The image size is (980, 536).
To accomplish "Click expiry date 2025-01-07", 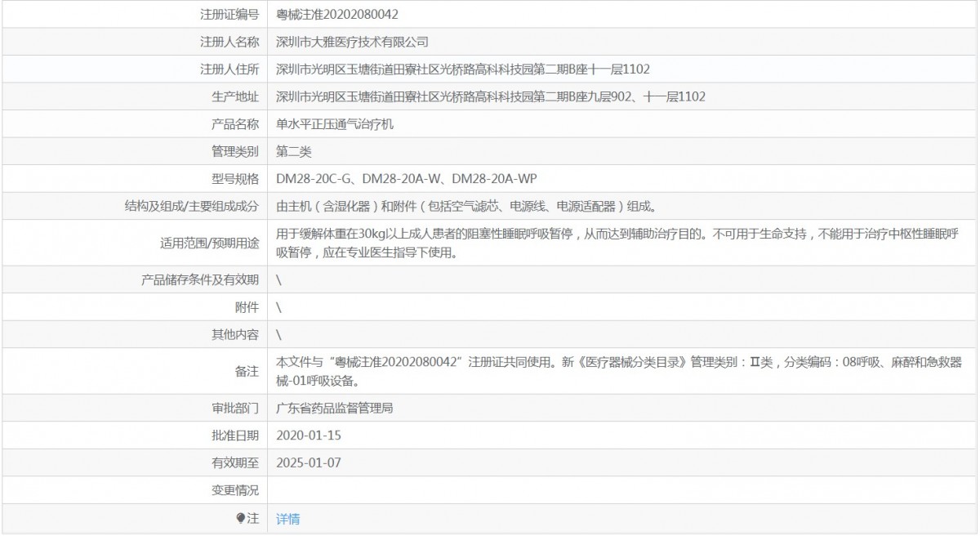I will pyautogui.click(x=309, y=462).
